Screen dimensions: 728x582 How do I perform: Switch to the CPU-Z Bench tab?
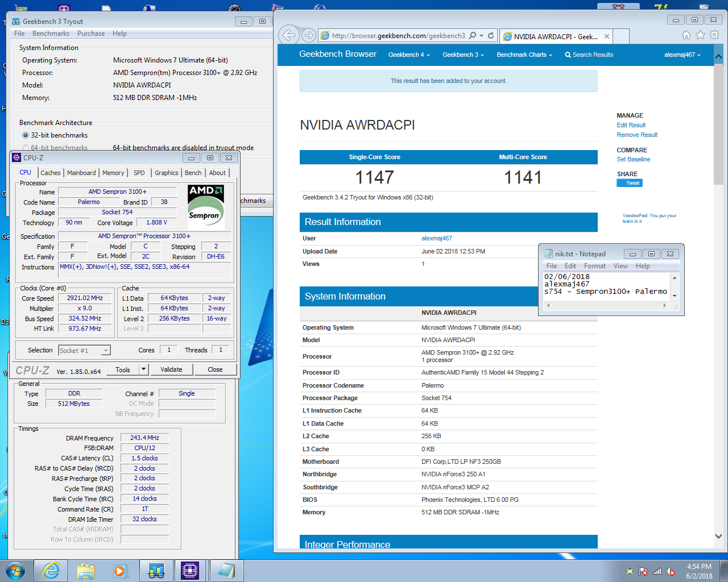(193, 173)
